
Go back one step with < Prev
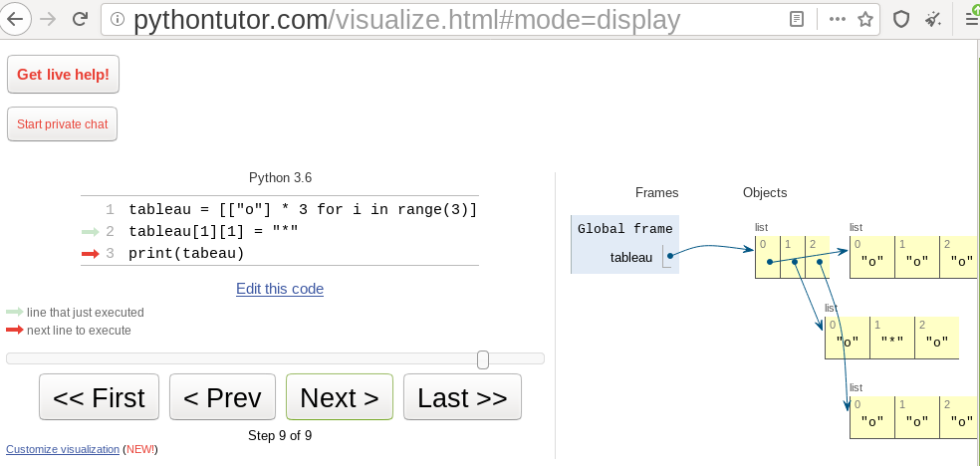click(x=222, y=398)
